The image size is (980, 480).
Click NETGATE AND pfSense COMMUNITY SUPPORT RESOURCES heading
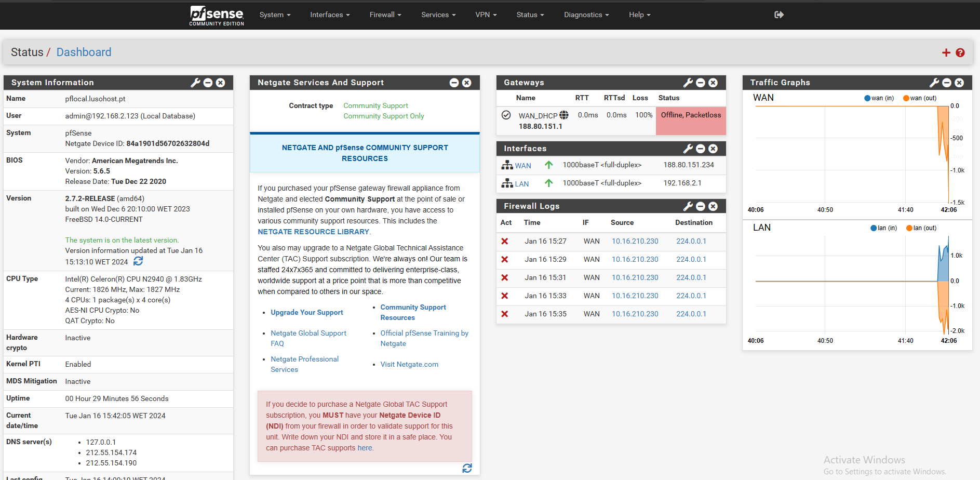click(365, 153)
